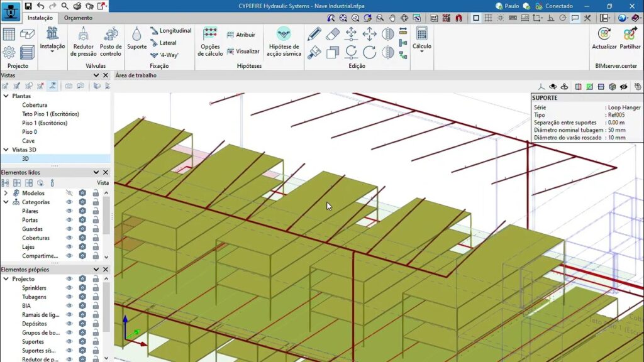The height and width of the screenshot is (362, 644).
Task: Click the Actualizar BIMserver.center icon
Action: 604,39
